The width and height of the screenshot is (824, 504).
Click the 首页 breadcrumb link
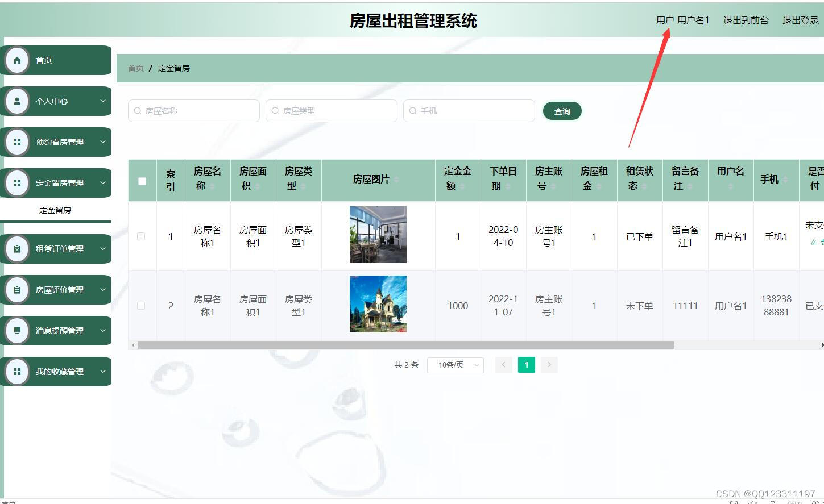point(136,68)
